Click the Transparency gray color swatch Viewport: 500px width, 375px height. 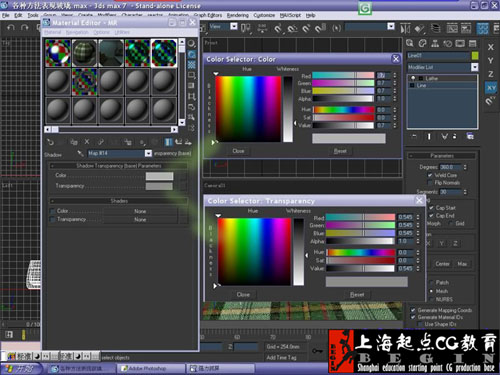point(159,186)
